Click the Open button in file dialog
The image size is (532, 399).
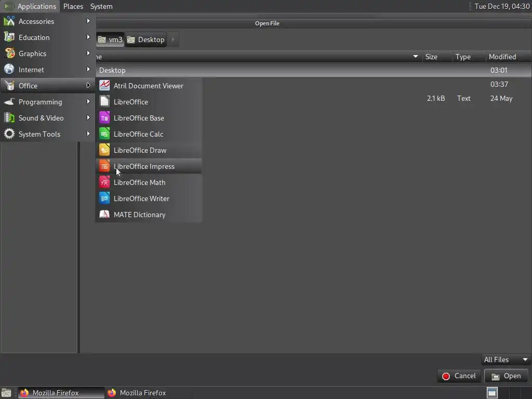click(506, 376)
